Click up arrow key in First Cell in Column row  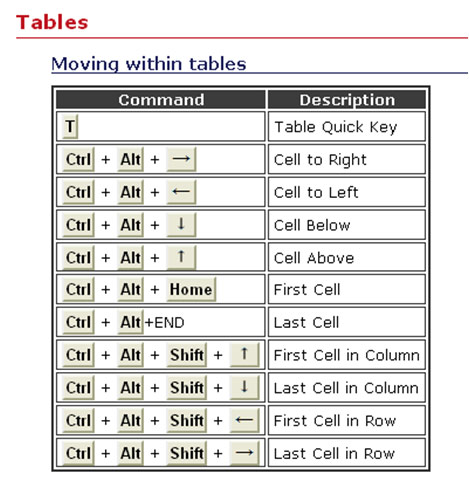click(244, 354)
